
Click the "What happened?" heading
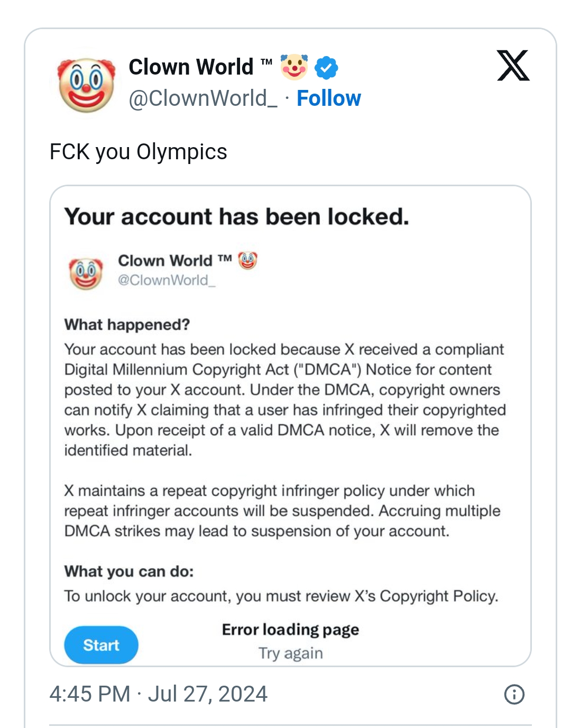point(127,324)
